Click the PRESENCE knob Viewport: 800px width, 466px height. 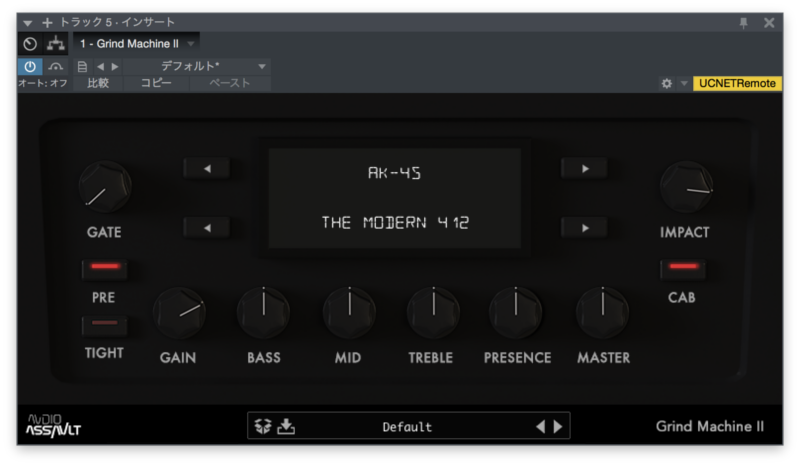(x=515, y=312)
